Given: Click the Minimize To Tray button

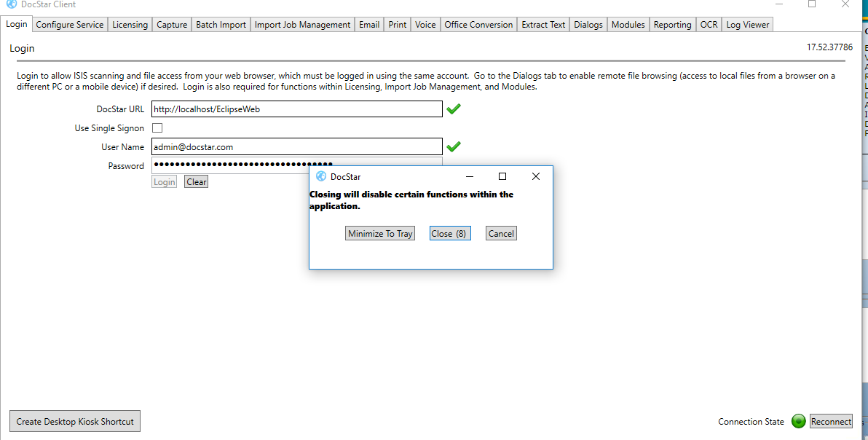Looking at the screenshot, I should point(380,234).
